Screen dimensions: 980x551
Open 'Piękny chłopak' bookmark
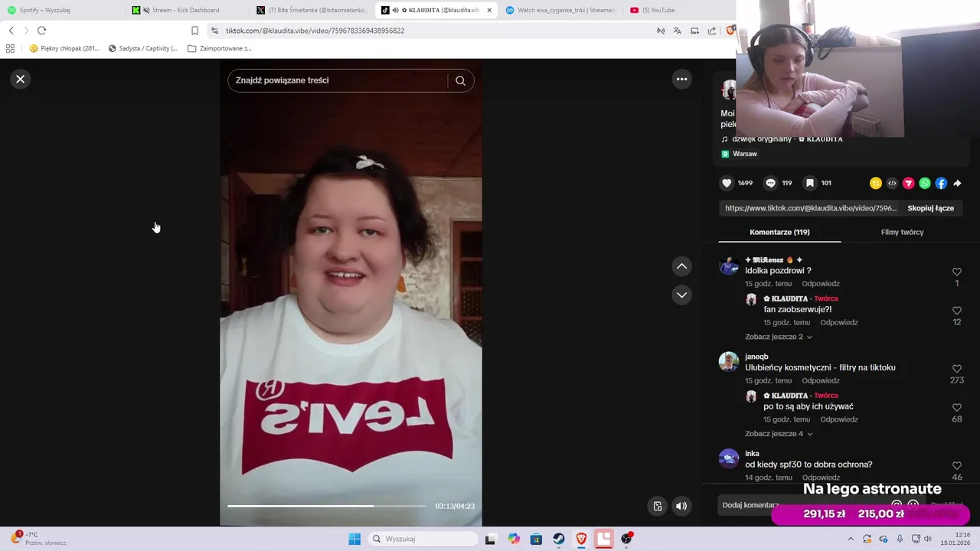[x=64, y=48]
